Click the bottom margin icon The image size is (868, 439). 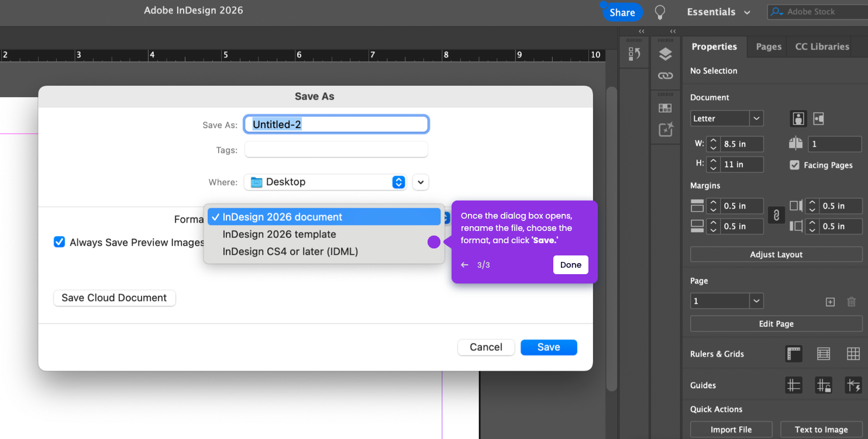coord(697,226)
